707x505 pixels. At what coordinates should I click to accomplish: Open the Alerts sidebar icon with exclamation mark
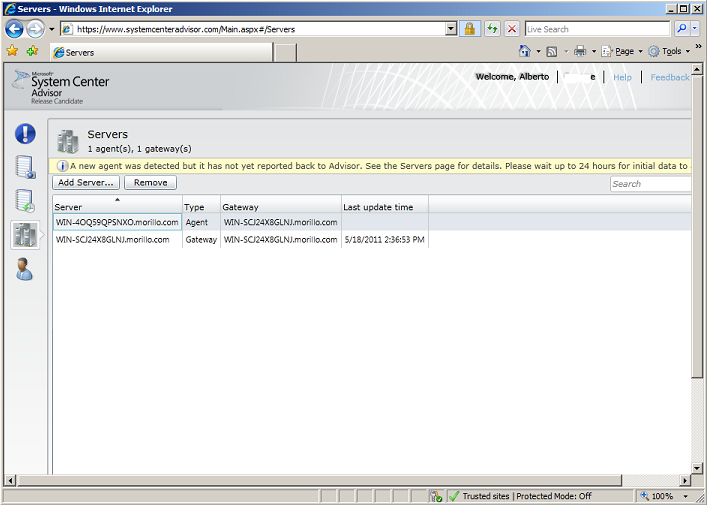point(25,134)
